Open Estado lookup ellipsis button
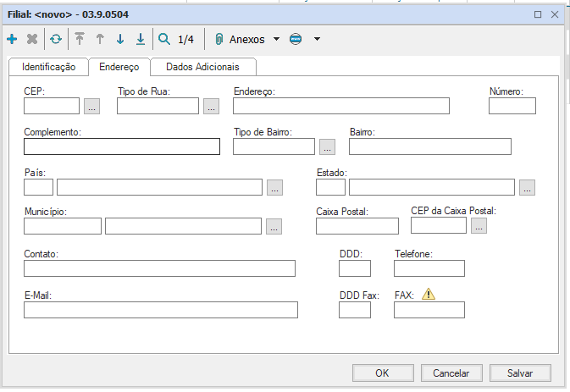 [x=527, y=188]
